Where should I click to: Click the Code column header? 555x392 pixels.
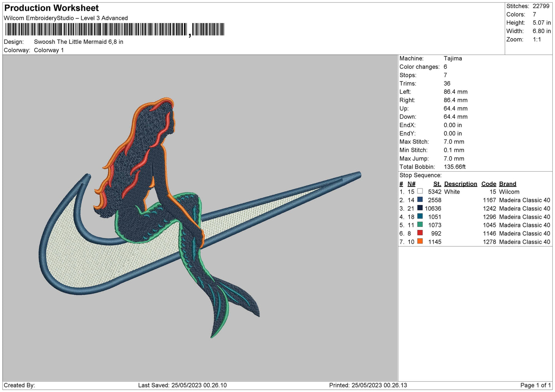point(489,184)
